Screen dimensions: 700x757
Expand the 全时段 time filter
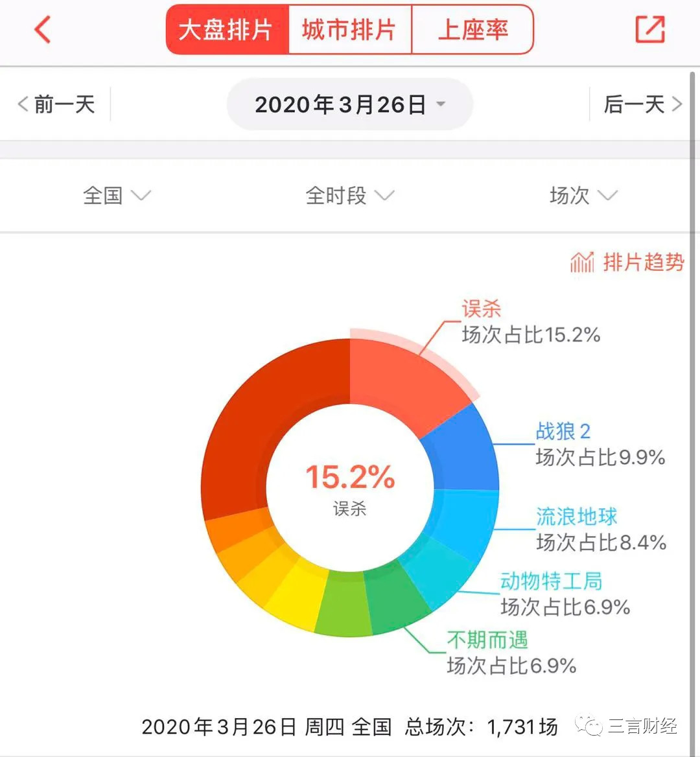click(x=349, y=195)
